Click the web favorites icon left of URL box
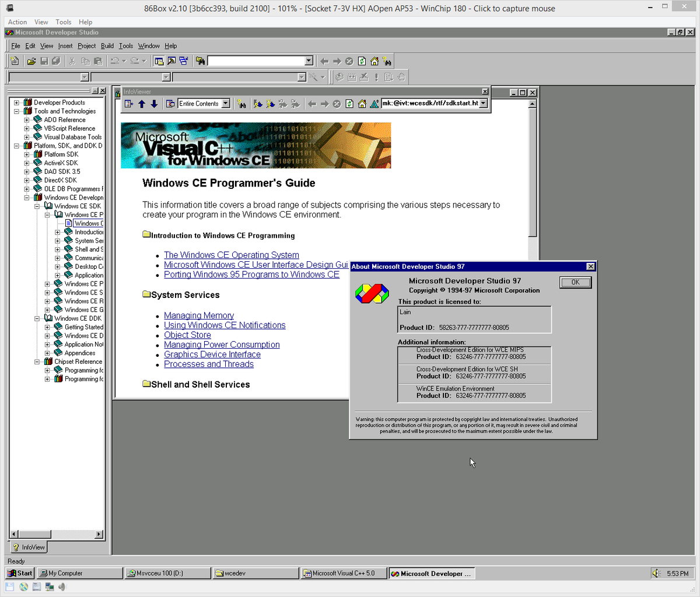 374,104
